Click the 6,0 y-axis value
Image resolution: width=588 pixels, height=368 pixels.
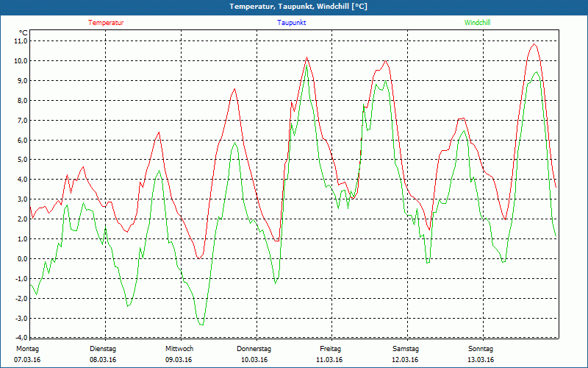22,140
